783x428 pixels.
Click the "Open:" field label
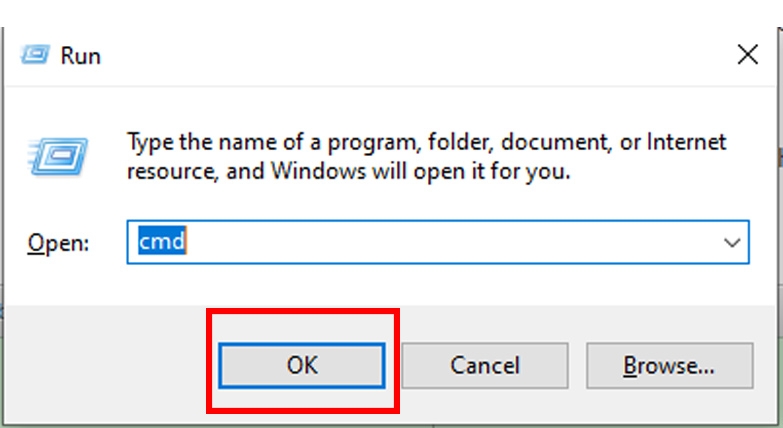[58, 243]
